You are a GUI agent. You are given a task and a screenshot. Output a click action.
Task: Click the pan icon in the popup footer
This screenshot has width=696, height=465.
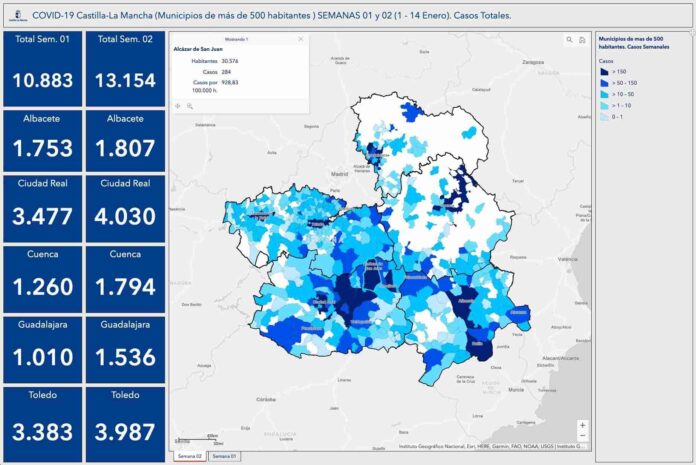click(177, 105)
